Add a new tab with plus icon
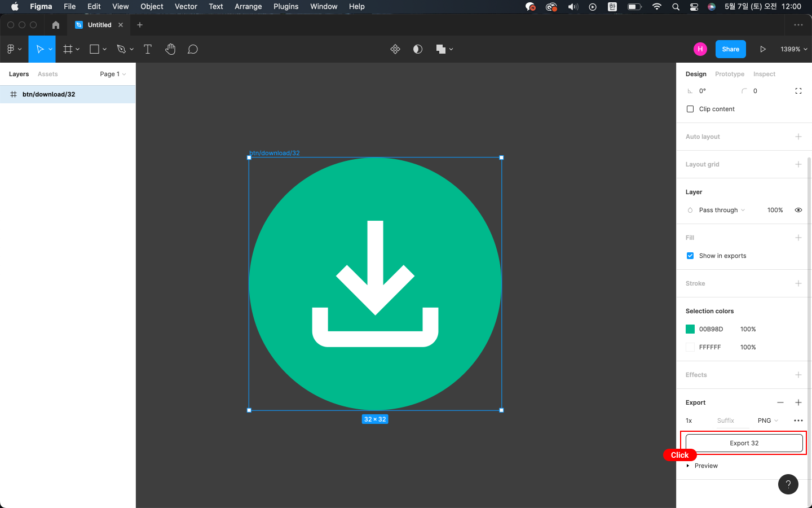The height and width of the screenshot is (508, 812). tap(140, 25)
